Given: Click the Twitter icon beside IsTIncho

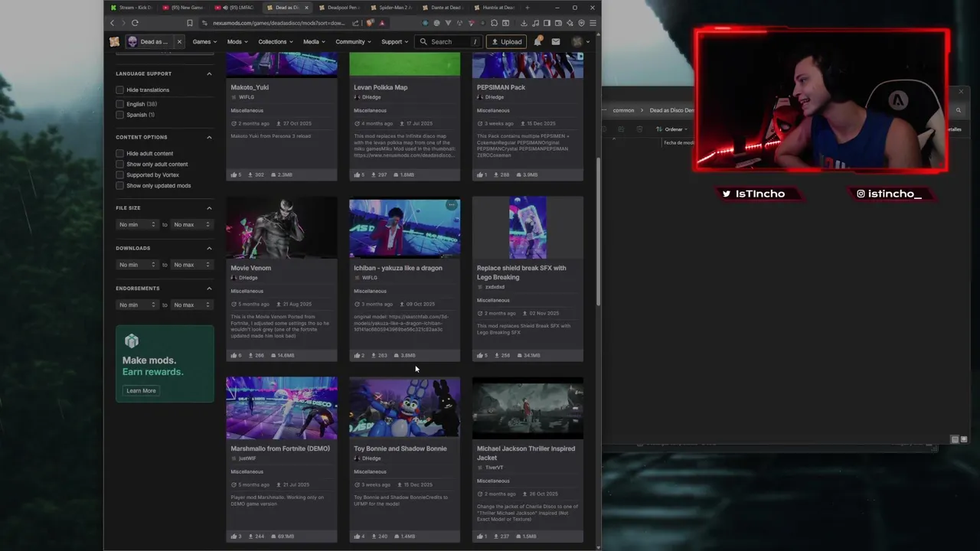Looking at the screenshot, I should tap(727, 194).
